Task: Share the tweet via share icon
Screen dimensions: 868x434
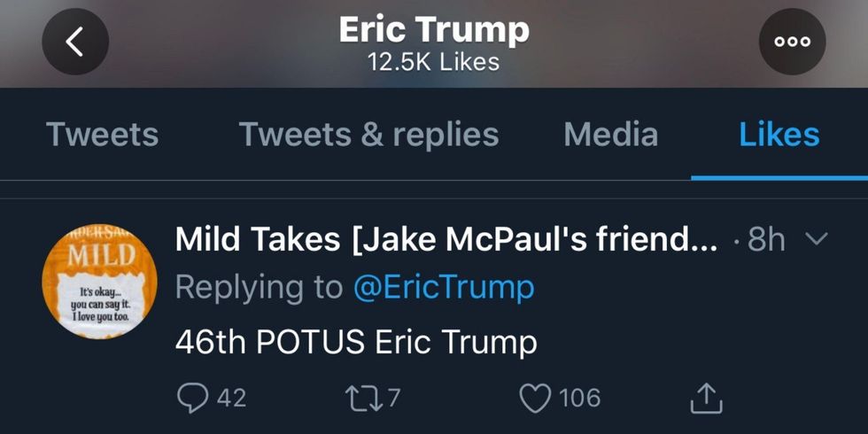Action: 706,398
